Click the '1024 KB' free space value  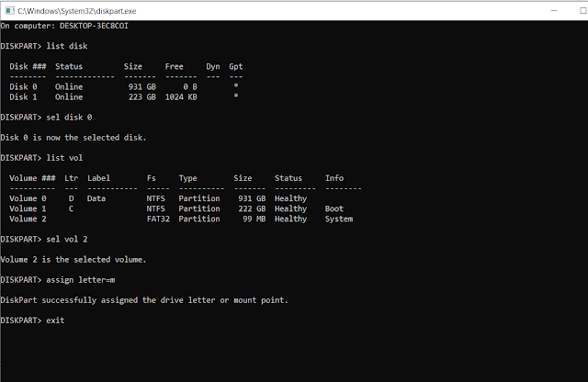(x=181, y=96)
